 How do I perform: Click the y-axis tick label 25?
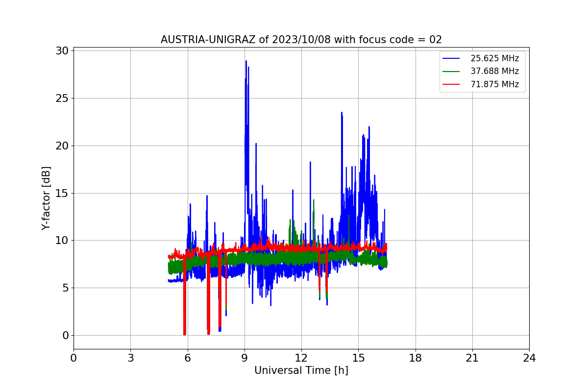63,98
